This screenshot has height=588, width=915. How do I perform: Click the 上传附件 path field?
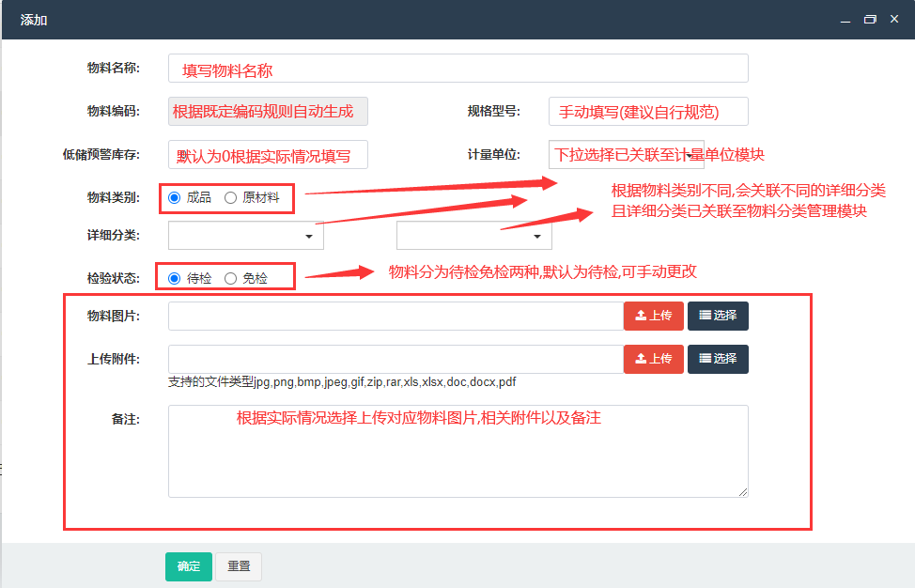pos(396,359)
